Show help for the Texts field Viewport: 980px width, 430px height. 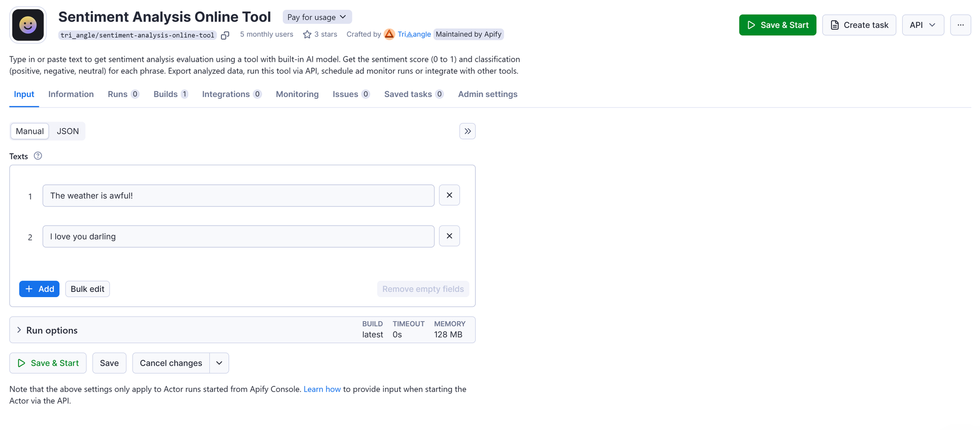(x=38, y=156)
